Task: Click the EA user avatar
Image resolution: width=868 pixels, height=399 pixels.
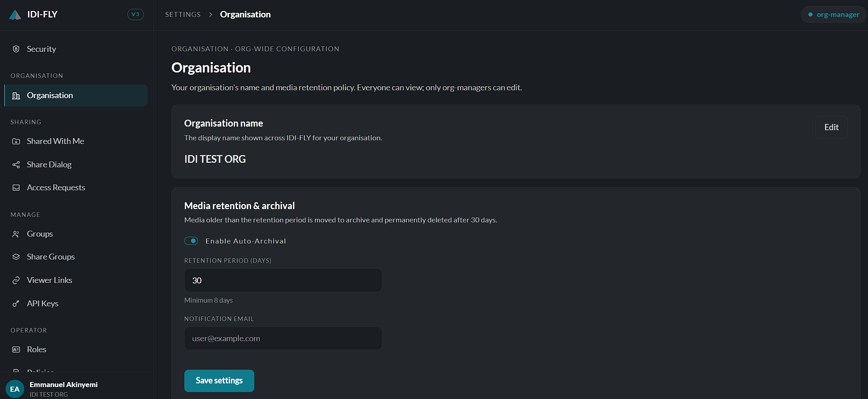Action: click(15, 389)
